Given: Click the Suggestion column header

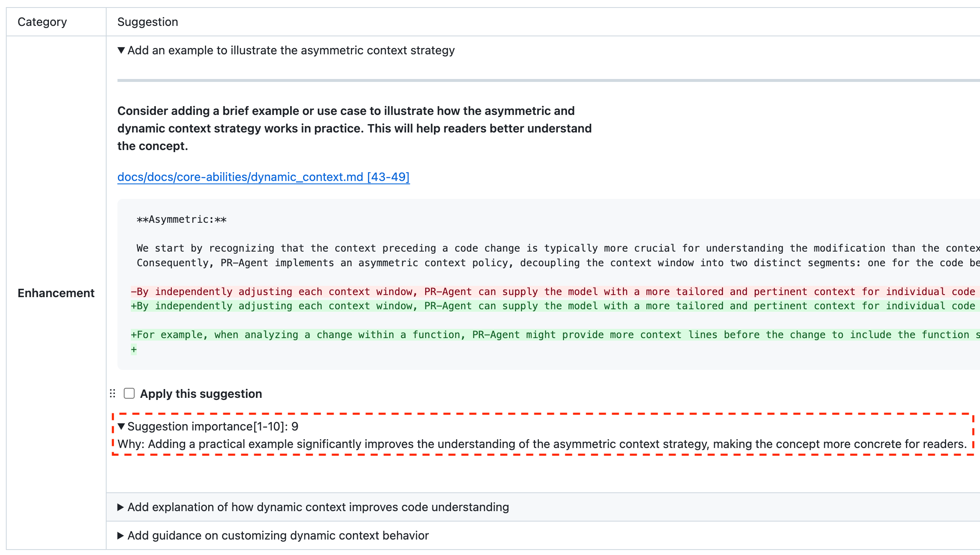Looking at the screenshot, I should 148,22.
